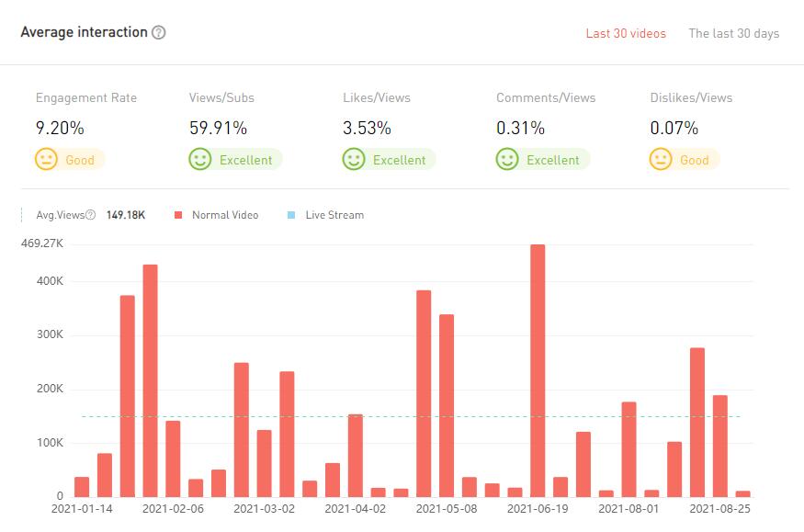This screenshot has height=532, width=804.
Task: Click the Comments/Views smiley face icon
Action: click(506, 159)
